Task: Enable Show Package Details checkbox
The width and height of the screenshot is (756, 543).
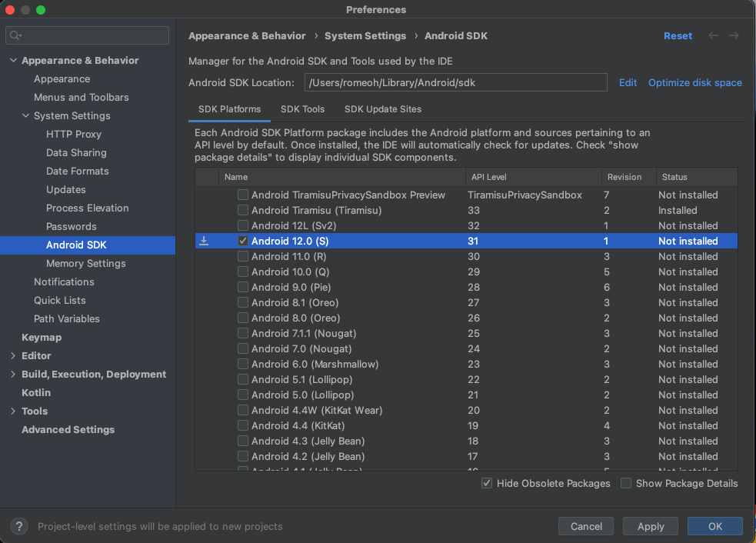Action: (x=626, y=483)
